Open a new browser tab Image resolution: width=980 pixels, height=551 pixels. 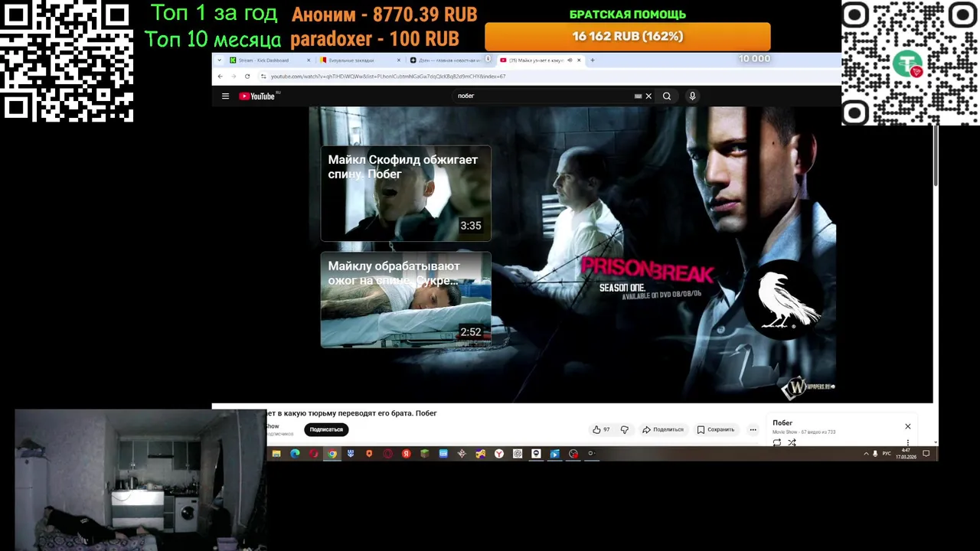point(592,60)
